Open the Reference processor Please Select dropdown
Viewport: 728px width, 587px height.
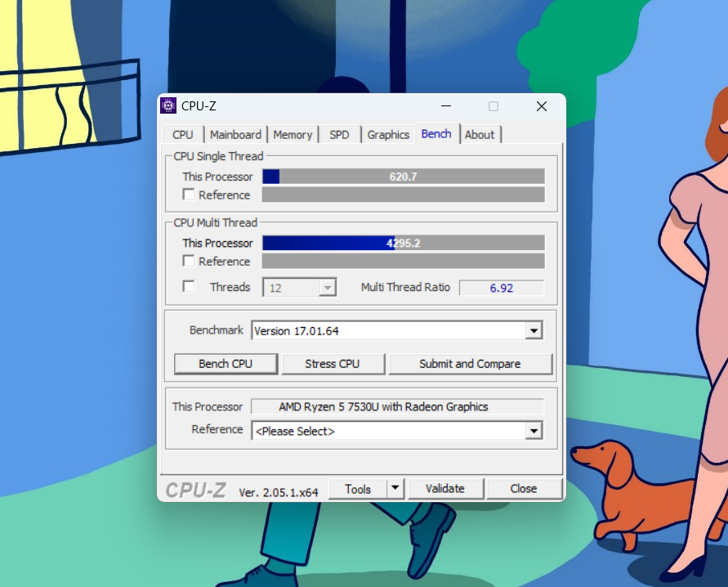click(534, 431)
